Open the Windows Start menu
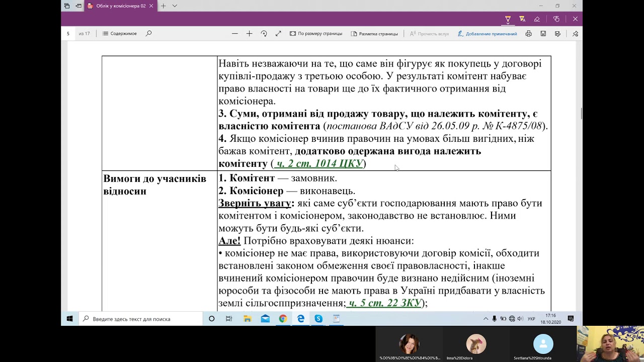Image resolution: width=644 pixels, height=362 pixels. pos(69,319)
